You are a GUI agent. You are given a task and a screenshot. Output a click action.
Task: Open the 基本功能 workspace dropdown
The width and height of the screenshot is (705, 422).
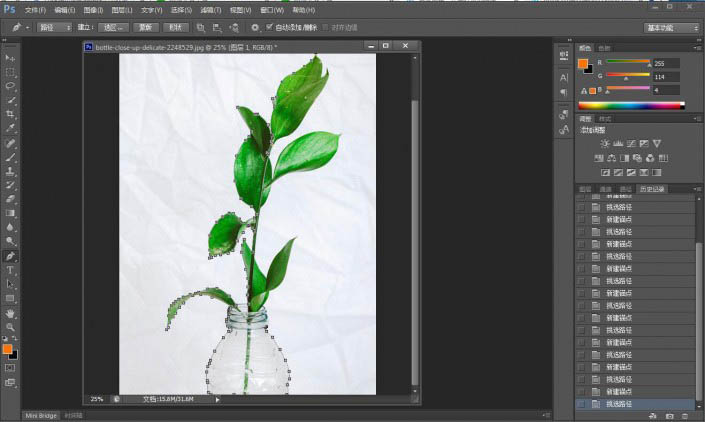coord(670,28)
